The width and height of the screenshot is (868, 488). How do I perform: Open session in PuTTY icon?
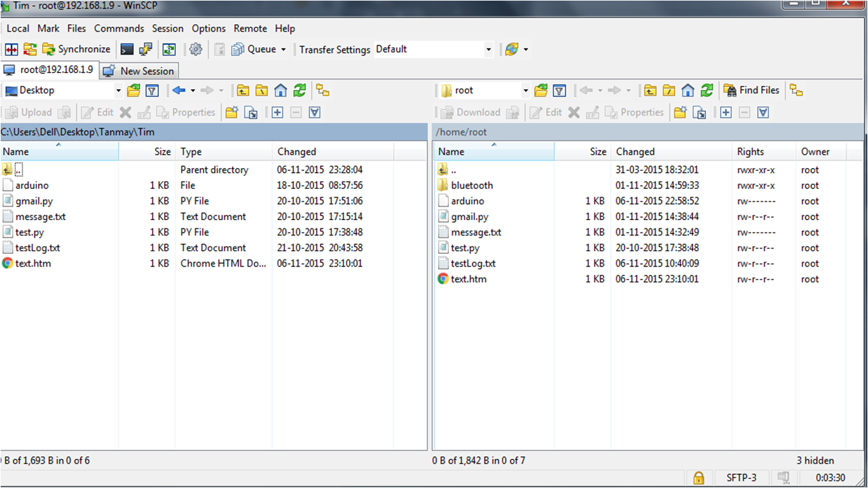point(146,49)
